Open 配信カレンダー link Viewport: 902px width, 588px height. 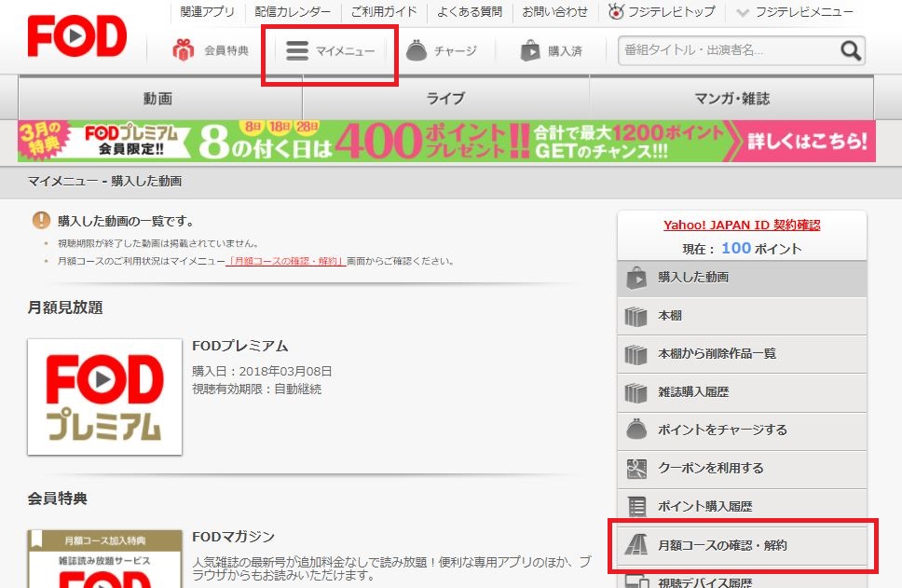(x=293, y=11)
